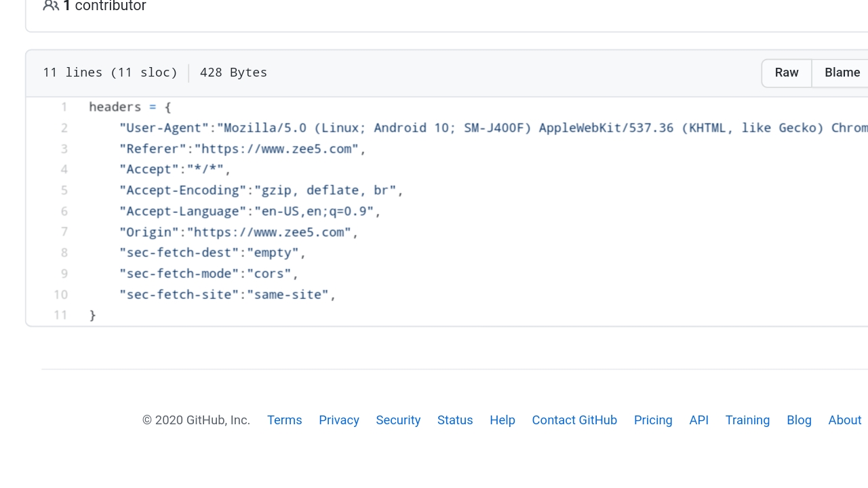The width and height of the screenshot is (868, 488).
Task: Click the About link in the footer
Action: (x=844, y=420)
